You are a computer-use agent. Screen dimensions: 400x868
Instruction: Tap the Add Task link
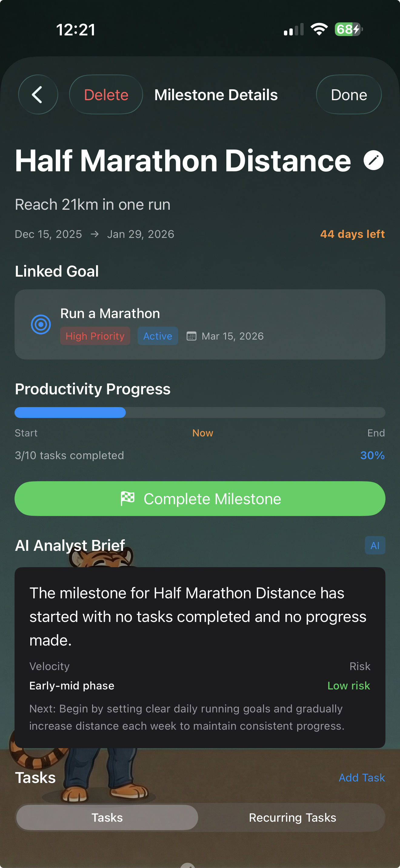tap(362, 778)
